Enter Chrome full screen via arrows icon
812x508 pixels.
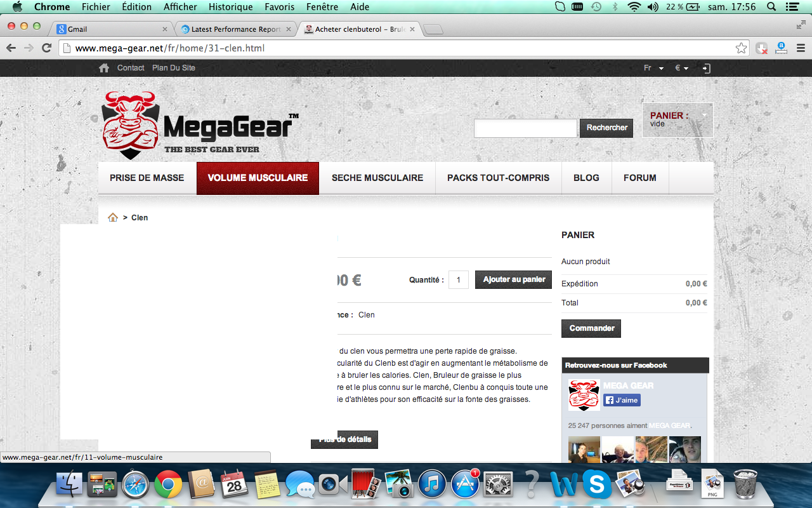(x=801, y=25)
